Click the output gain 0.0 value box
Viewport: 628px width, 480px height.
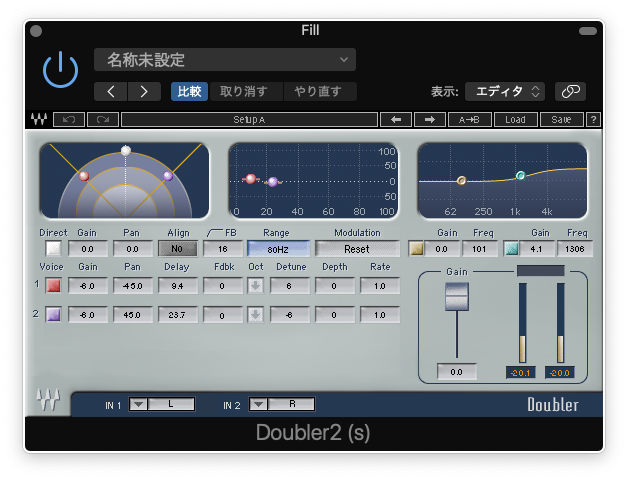(457, 372)
